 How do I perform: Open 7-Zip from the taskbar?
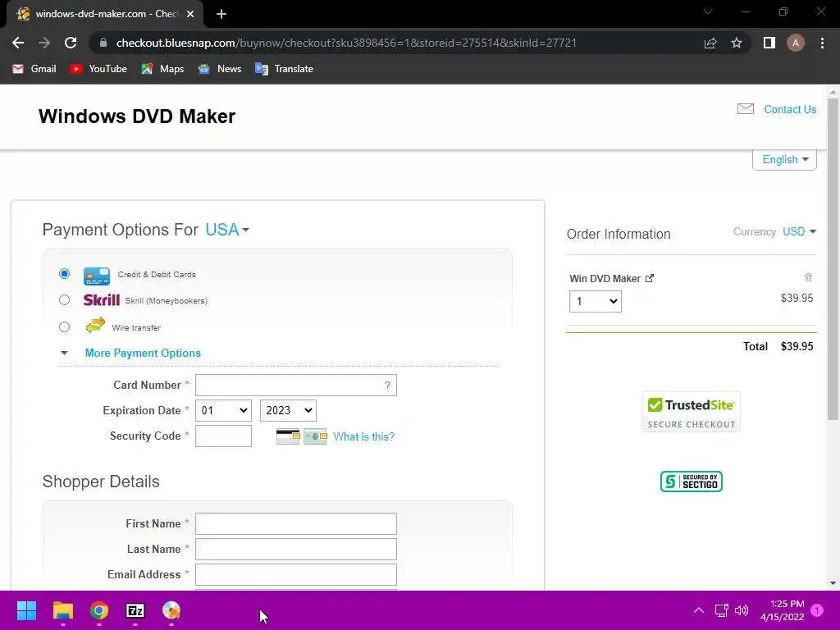(135, 610)
